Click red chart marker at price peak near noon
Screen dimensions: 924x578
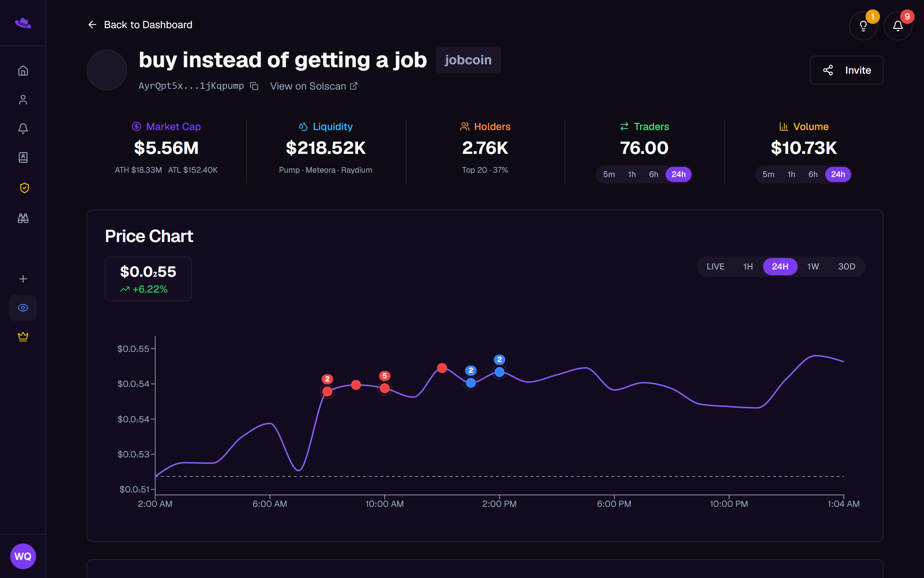442,368
